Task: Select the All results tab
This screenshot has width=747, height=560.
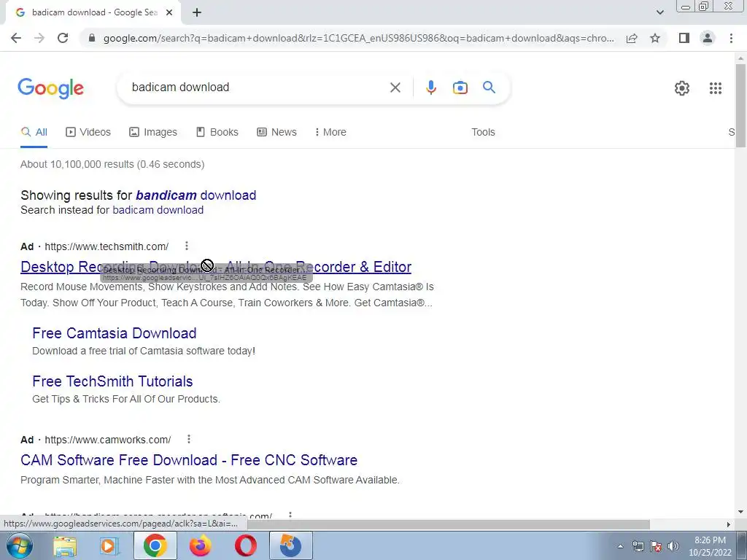Action: [x=34, y=133]
